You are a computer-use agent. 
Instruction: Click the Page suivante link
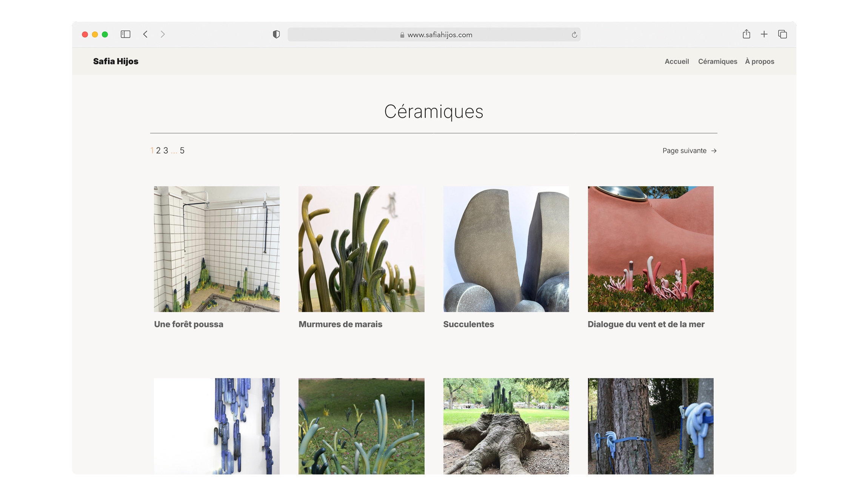689,151
